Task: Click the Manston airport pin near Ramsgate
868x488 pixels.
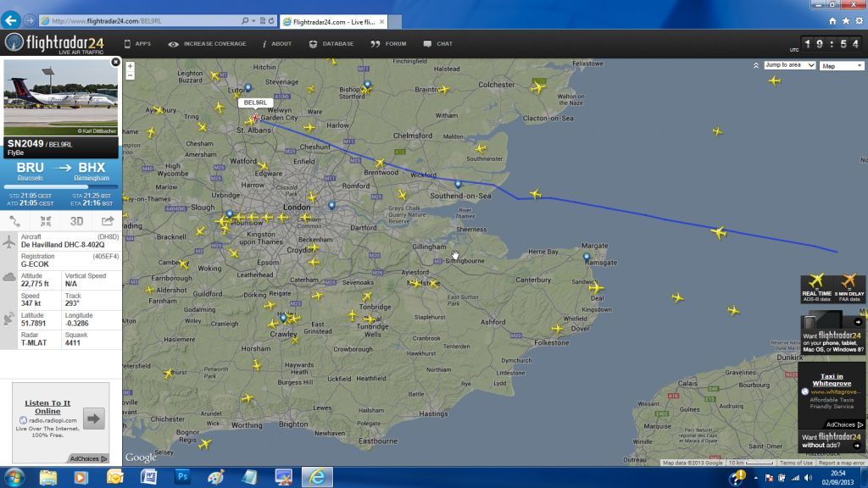Action: coord(587,257)
